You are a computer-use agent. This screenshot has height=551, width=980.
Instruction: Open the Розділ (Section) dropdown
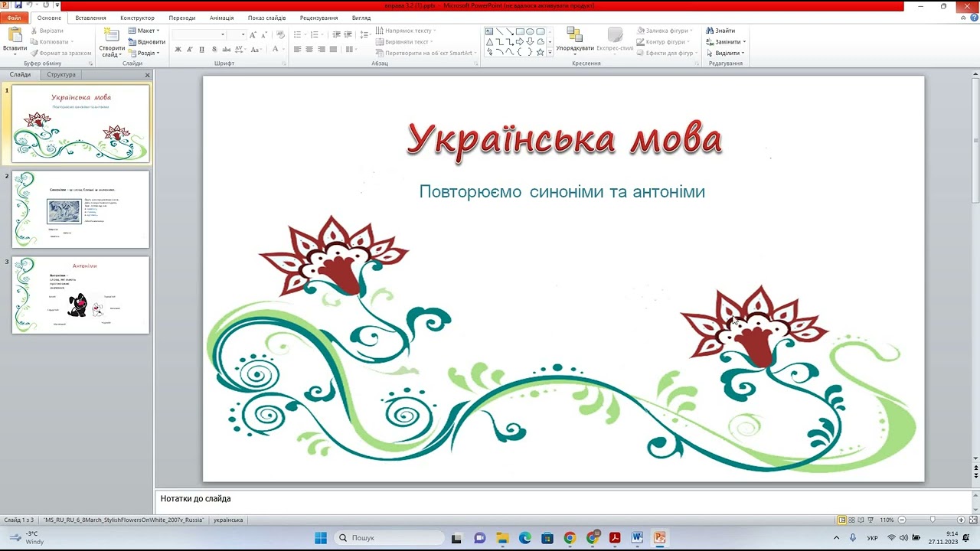pyautogui.click(x=144, y=54)
